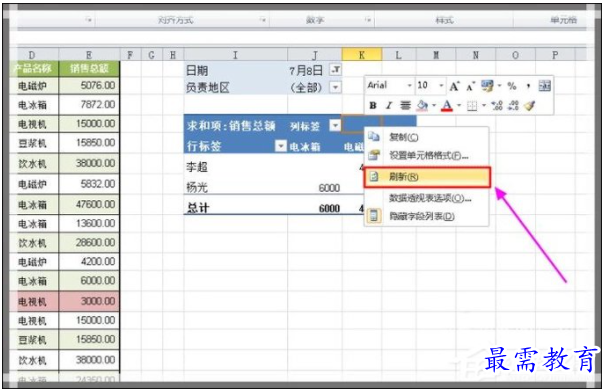Screen dimensions: 606x391
Task: Expand the borders dropdown arrow
Action: pos(483,105)
